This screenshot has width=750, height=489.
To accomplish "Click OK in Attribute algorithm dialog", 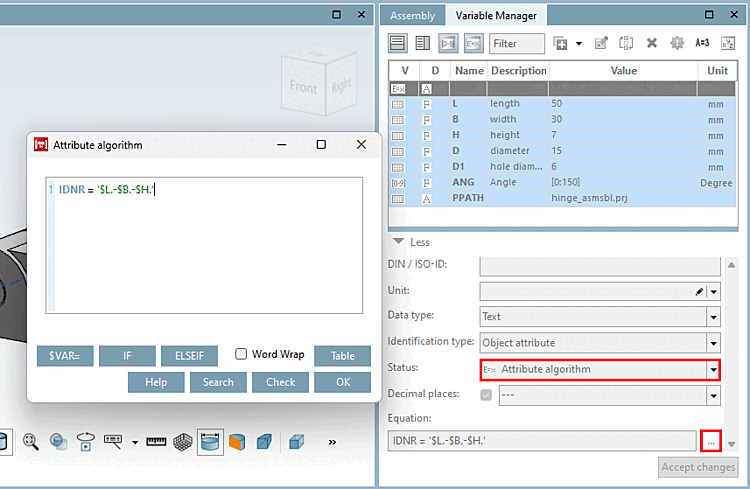I will (342, 382).
